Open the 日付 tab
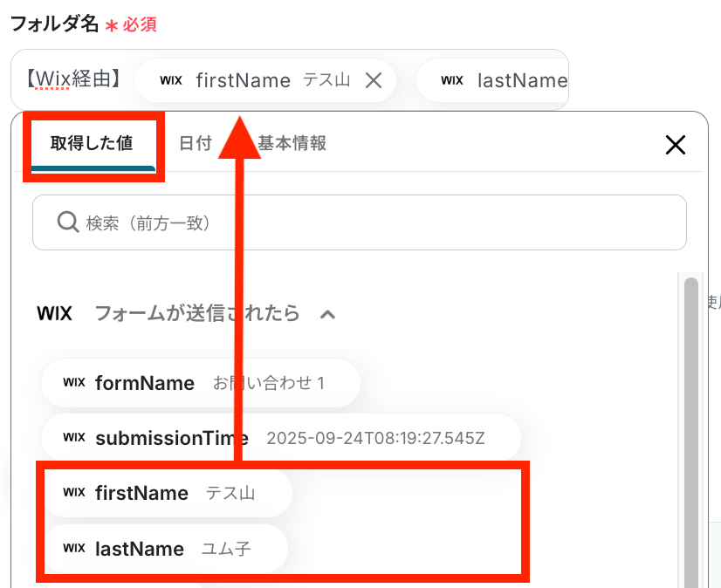This screenshot has width=721, height=588. click(195, 143)
